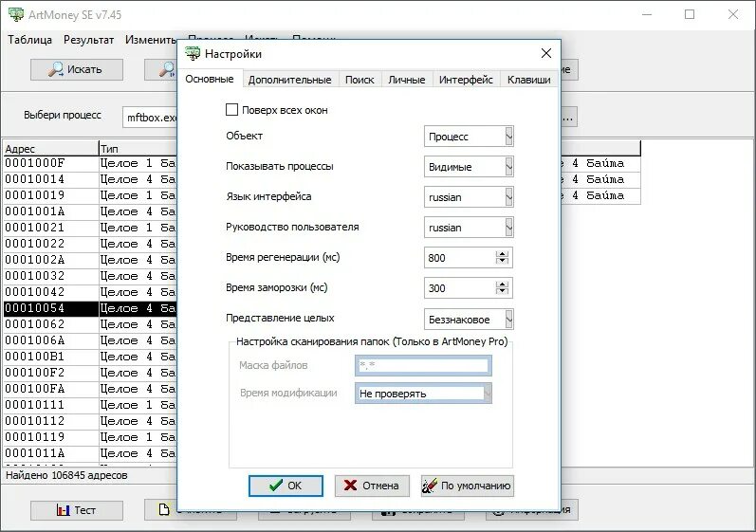Switch to Дополнительные tab
The width and height of the screenshot is (756, 532).
coord(289,80)
